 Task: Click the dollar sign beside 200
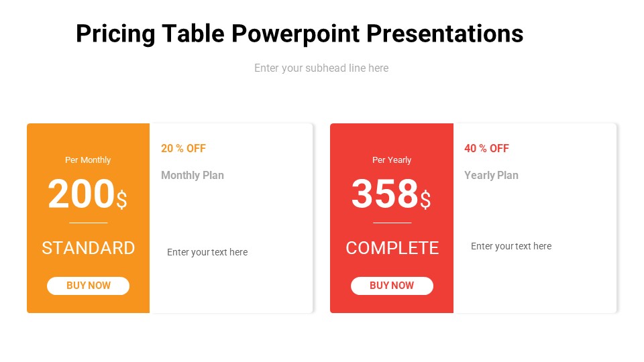coord(121,199)
